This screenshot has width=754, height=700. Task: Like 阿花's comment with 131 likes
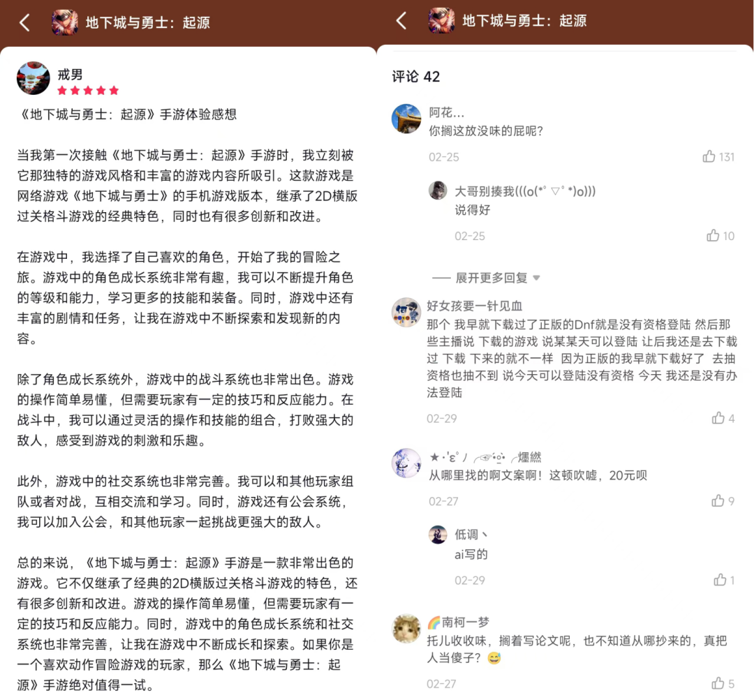coord(709,156)
